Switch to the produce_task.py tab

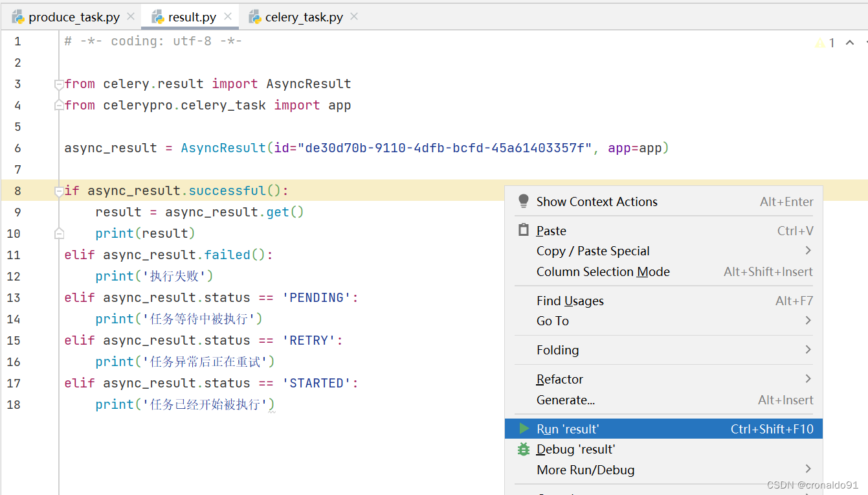[x=74, y=17]
